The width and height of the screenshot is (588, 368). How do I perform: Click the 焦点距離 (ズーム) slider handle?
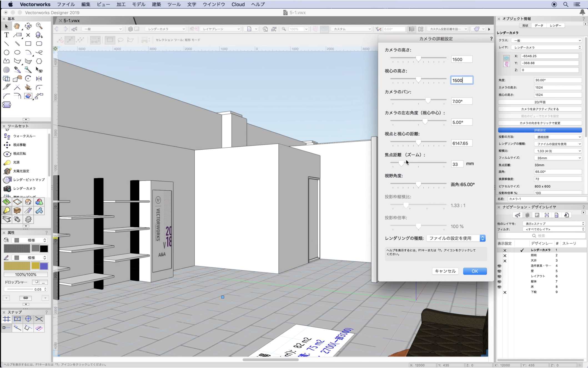[x=401, y=163]
